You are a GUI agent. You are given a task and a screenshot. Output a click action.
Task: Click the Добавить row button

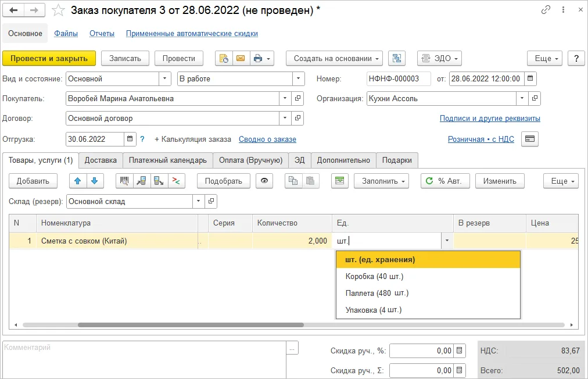(x=33, y=181)
